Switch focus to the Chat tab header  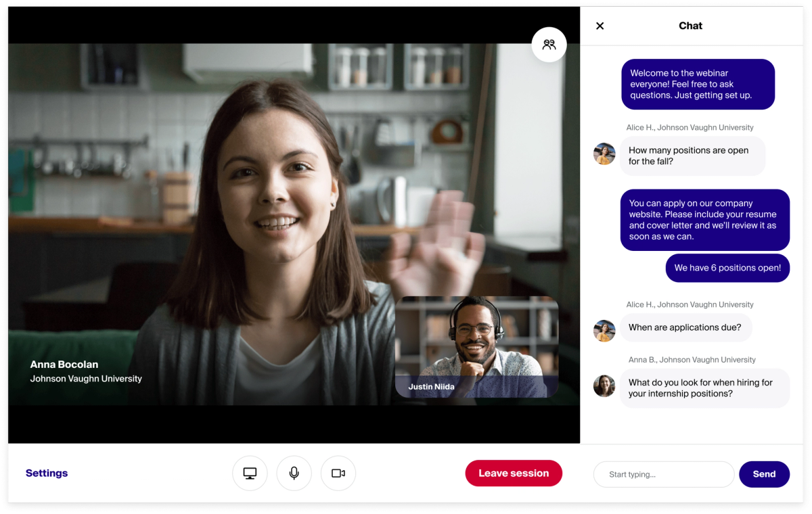coord(690,25)
